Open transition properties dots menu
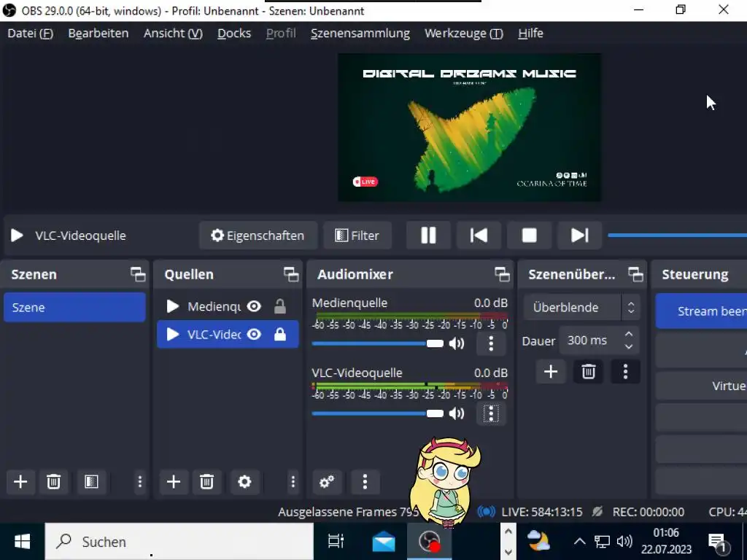The width and height of the screenshot is (747, 560). tap(625, 371)
